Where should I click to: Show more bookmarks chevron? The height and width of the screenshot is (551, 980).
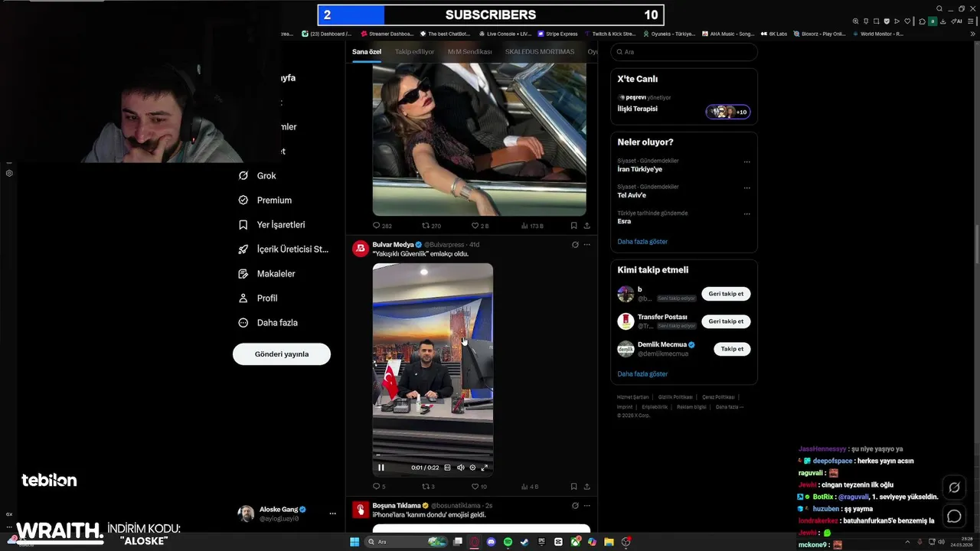(973, 34)
